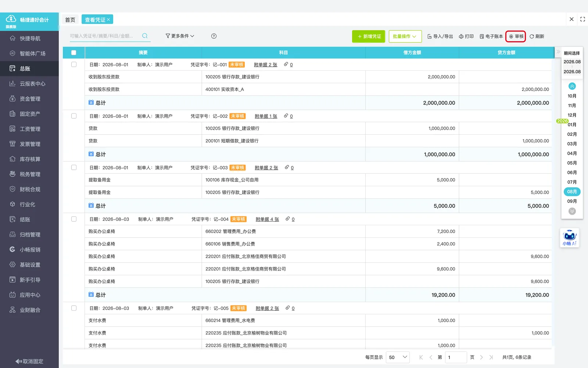This screenshot has height=368, width=588.
Task: Select 07月 in the period timeline
Action: click(572, 182)
